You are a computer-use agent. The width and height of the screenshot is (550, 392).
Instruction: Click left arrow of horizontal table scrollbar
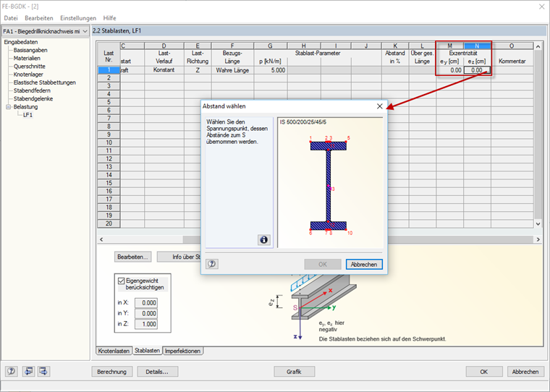click(101, 239)
